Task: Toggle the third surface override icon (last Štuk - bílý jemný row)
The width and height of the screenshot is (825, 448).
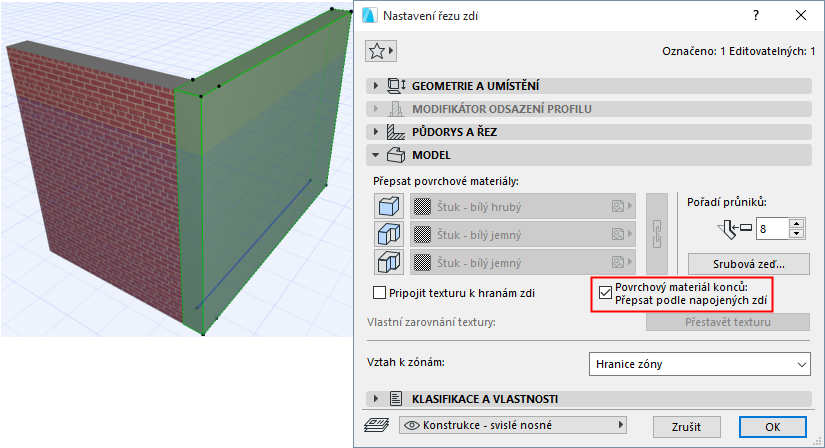Action: click(389, 262)
